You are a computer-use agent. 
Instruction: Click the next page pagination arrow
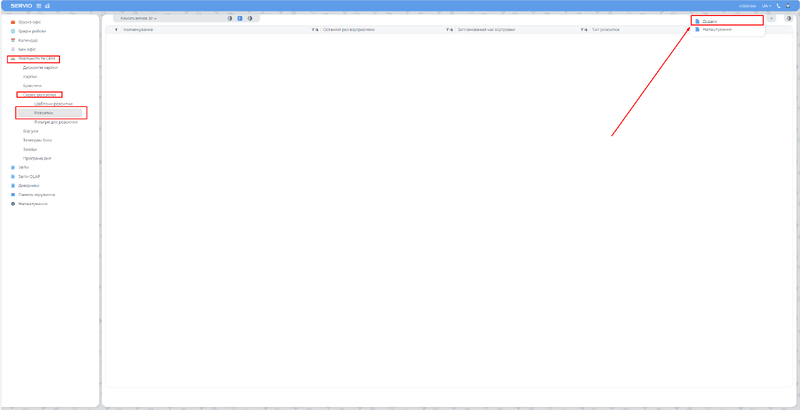click(x=250, y=19)
